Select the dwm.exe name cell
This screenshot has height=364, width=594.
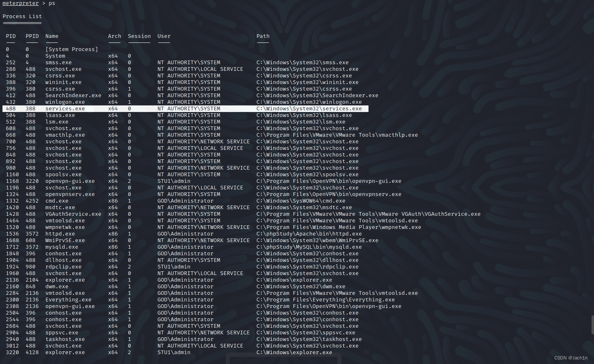(57, 287)
